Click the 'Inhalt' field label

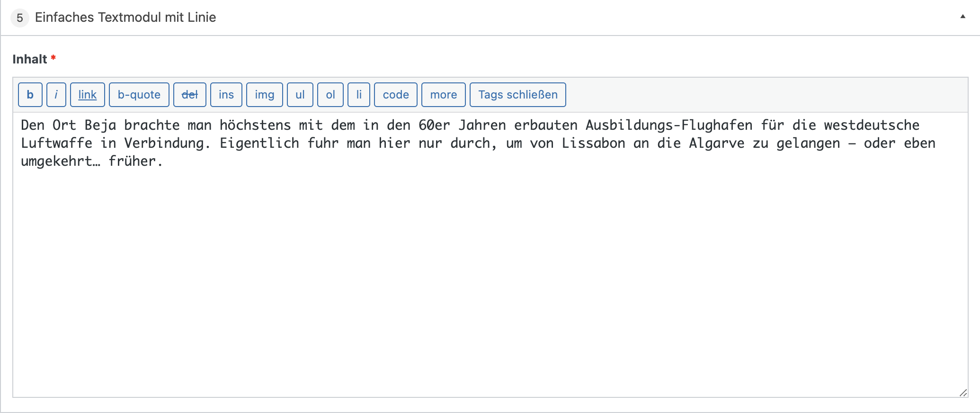coord(30,59)
